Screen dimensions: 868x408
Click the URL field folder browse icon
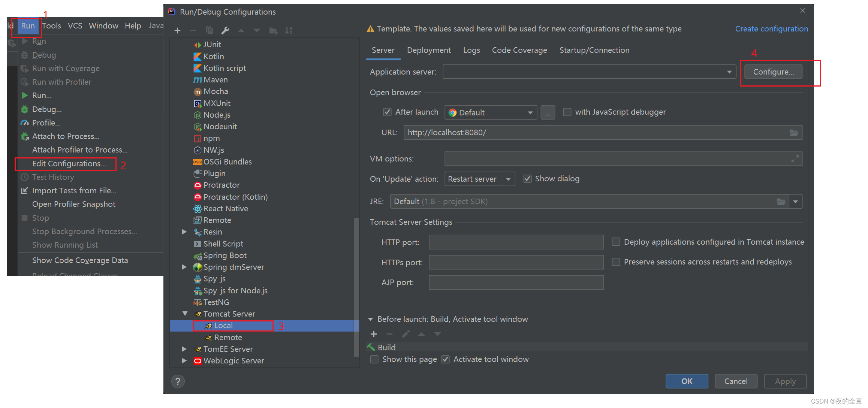[x=794, y=133]
